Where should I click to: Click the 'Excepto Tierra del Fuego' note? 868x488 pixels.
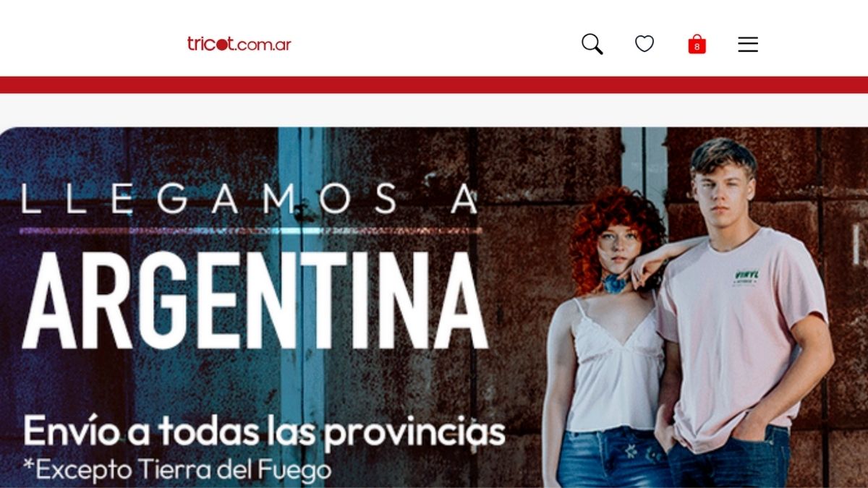pos(178,470)
